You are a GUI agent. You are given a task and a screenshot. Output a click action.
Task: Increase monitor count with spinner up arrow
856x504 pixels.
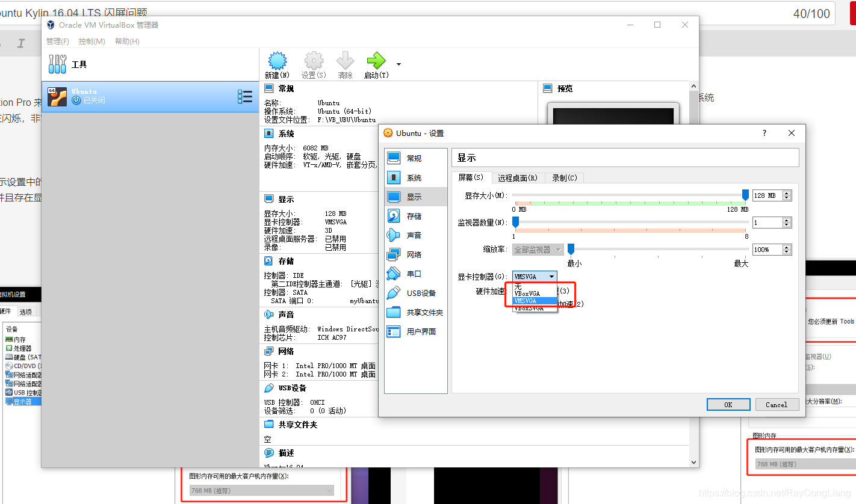click(x=787, y=220)
